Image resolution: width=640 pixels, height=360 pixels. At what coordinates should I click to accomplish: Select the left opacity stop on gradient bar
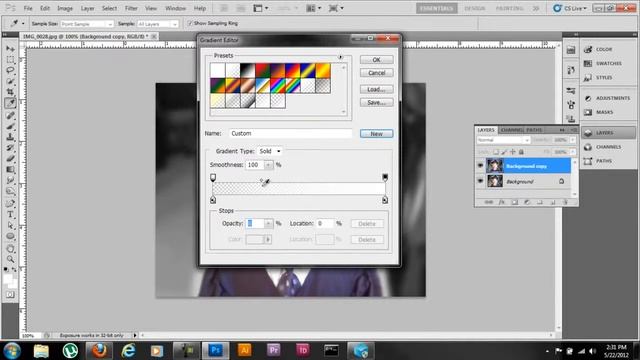pyautogui.click(x=213, y=178)
